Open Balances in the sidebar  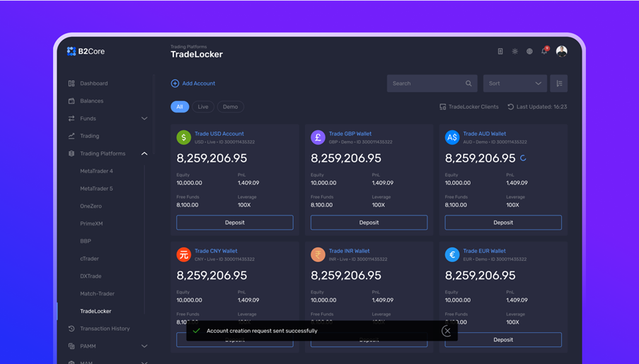(x=92, y=101)
